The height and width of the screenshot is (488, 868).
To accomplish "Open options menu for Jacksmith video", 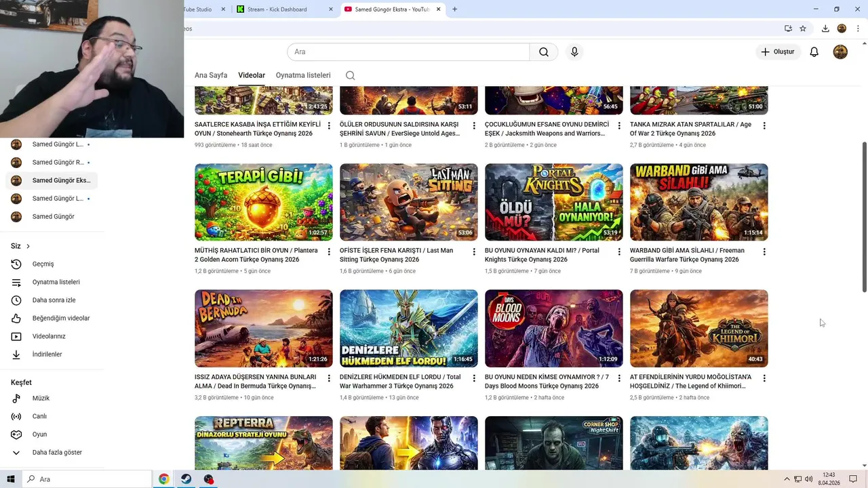I will (x=619, y=125).
